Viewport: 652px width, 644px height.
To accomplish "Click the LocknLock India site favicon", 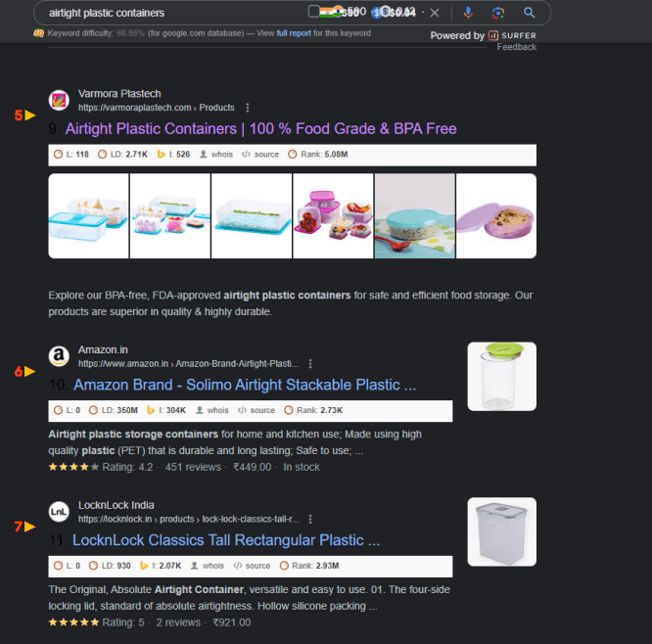I will (59, 512).
